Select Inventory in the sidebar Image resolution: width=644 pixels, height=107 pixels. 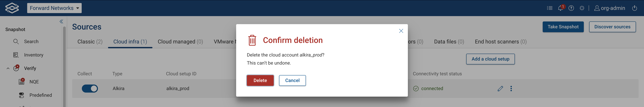(33, 55)
